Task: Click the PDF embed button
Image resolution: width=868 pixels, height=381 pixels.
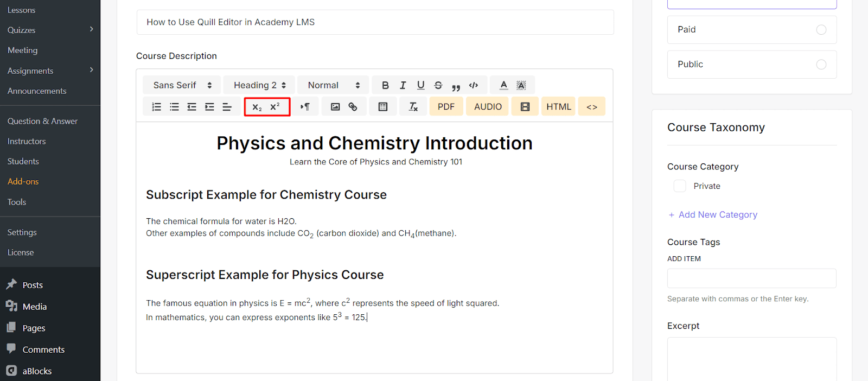Action: coord(446,106)
